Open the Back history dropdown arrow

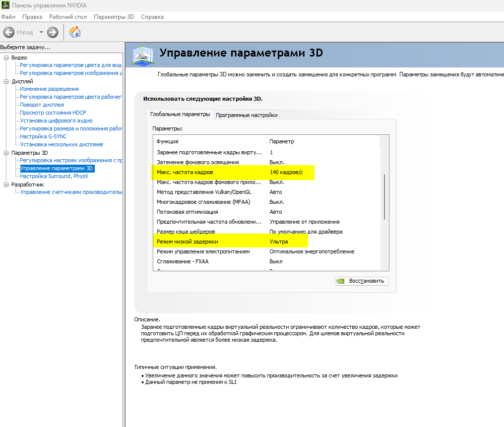point(41,32)
